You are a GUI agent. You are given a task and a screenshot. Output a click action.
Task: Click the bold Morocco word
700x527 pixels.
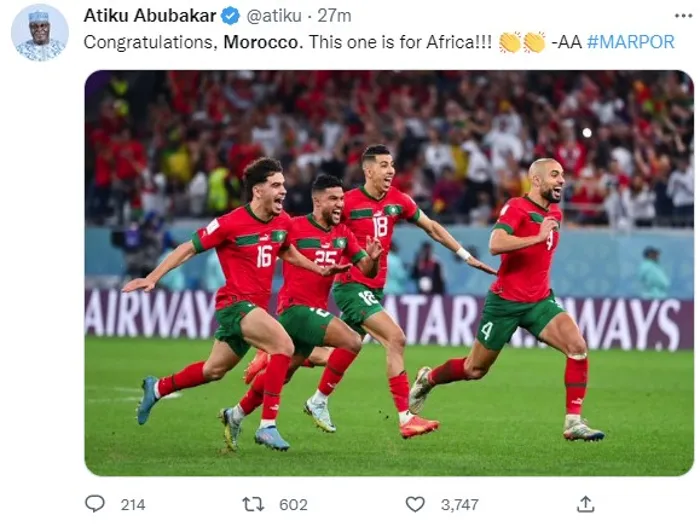[263, 42]
